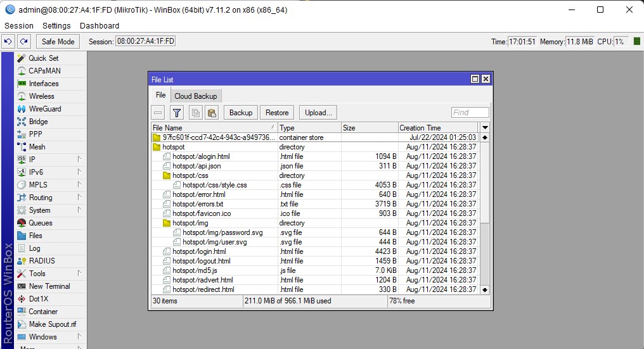Click the copy icon in File List

(x=196, y=113)
